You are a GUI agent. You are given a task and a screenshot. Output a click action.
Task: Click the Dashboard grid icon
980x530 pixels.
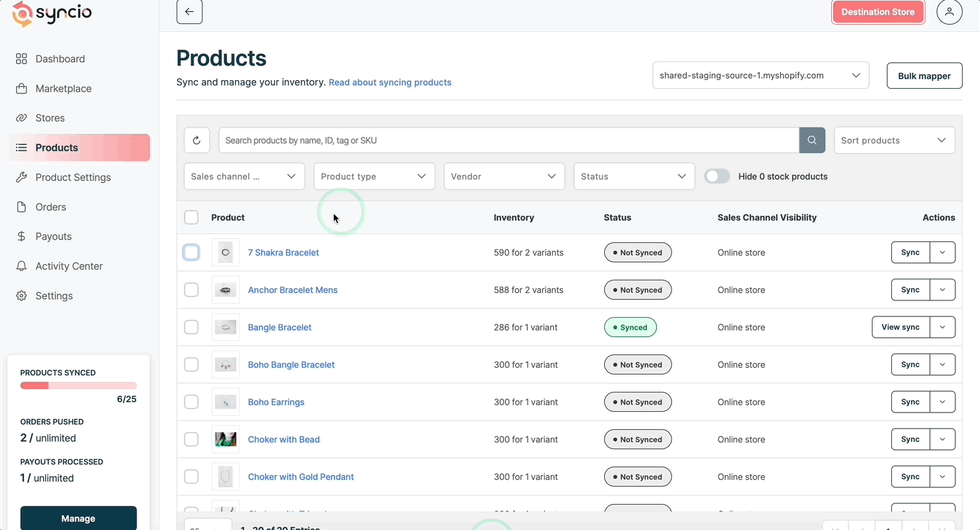(21, 59)
